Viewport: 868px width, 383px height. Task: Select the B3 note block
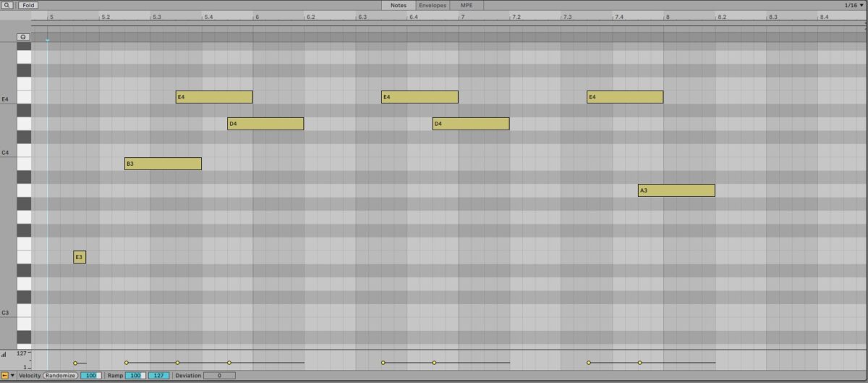click(x=163, y=164)
